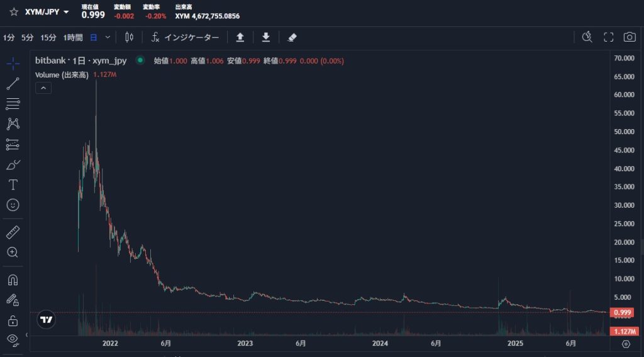Click the 変動額 value -0.002
This screenshot has height=357, width=644.
(x=124, y=16)
